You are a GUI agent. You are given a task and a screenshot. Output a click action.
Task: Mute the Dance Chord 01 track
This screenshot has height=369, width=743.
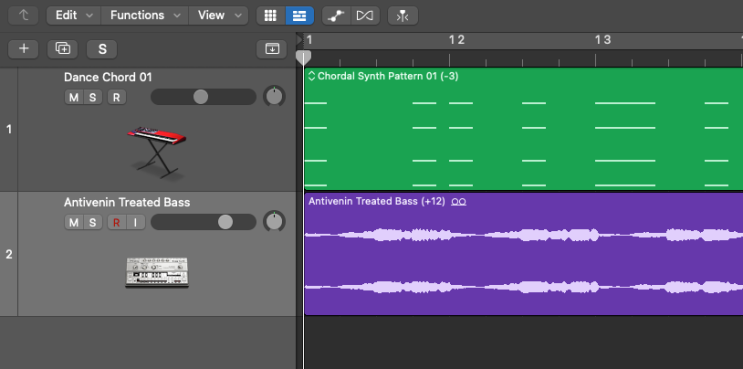(73, 98)
